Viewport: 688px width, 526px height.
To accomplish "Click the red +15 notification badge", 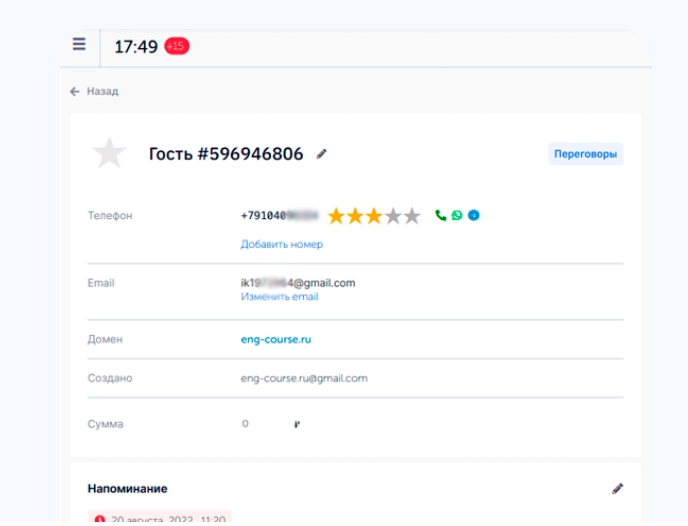I will (x=177, y=46).
